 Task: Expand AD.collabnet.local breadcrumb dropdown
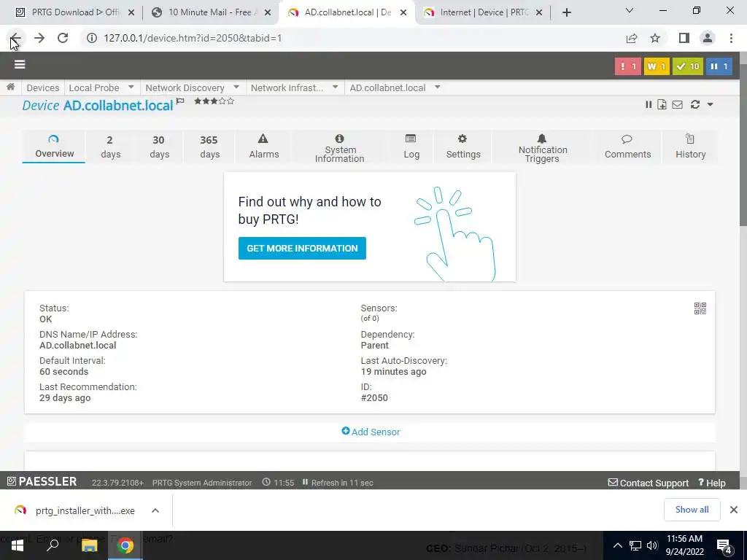tap(438, 87)
